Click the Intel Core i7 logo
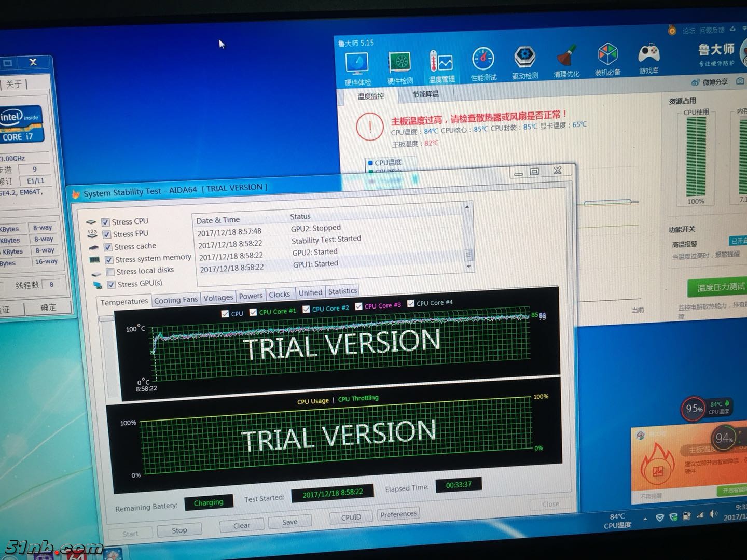The height and width of the screenshot is (560, 747). point(21,124)
